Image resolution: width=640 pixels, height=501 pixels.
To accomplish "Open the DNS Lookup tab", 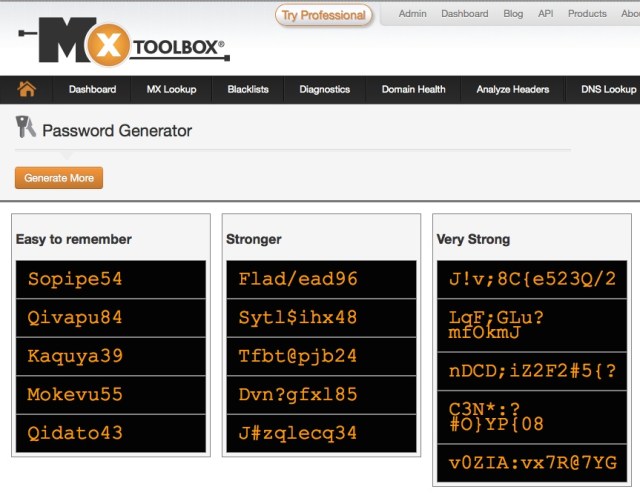I will coord(608,89).
